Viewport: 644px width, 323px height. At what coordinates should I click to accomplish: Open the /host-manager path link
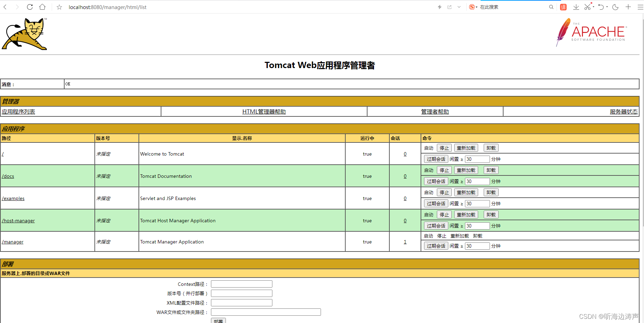pos(18,221)
